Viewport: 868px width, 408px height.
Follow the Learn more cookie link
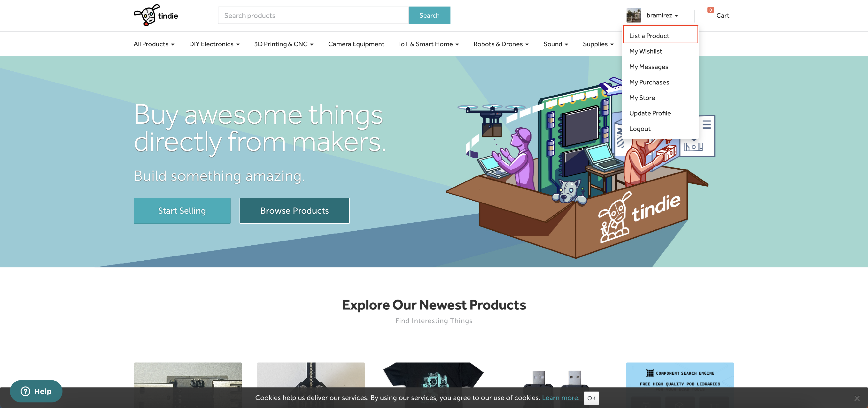pos(560,398)
